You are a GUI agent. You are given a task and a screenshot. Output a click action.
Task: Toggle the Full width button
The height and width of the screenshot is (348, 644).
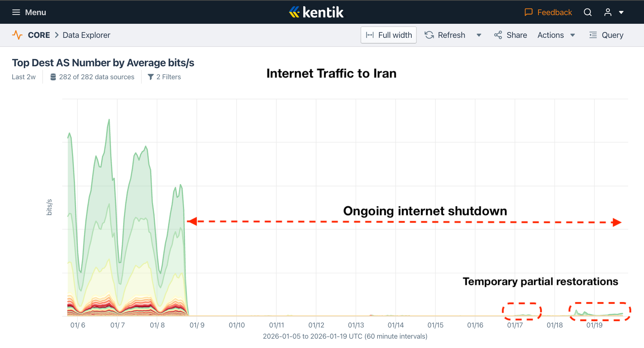(389, 35)
